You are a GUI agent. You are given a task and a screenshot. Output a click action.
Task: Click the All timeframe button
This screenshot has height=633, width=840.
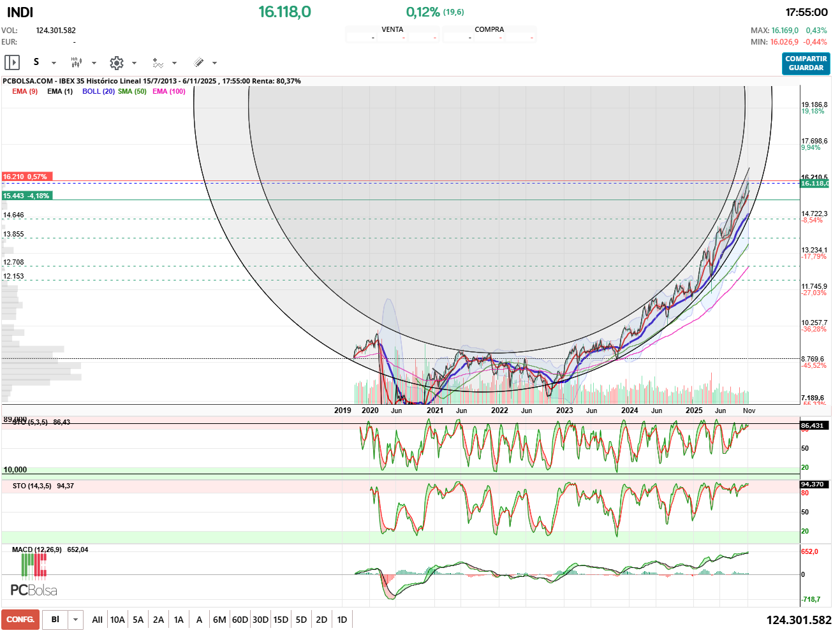pyautogui.click(x=97, y=619)
